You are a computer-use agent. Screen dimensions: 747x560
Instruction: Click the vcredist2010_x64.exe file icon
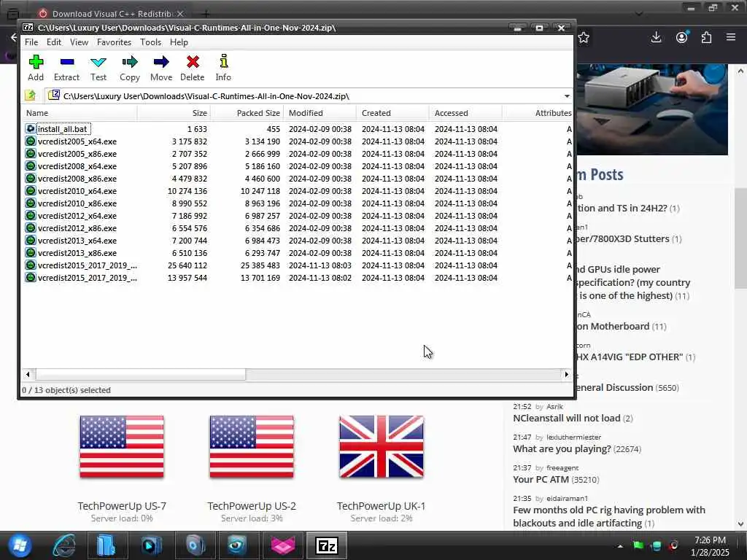pyautogui.click(x=31, y=190)
